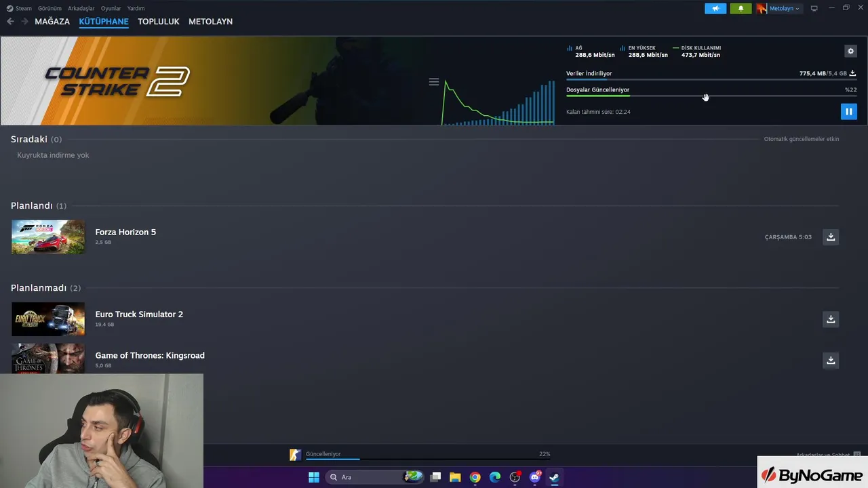Open the Arkadaşlar menu

(x=81, y=8)
